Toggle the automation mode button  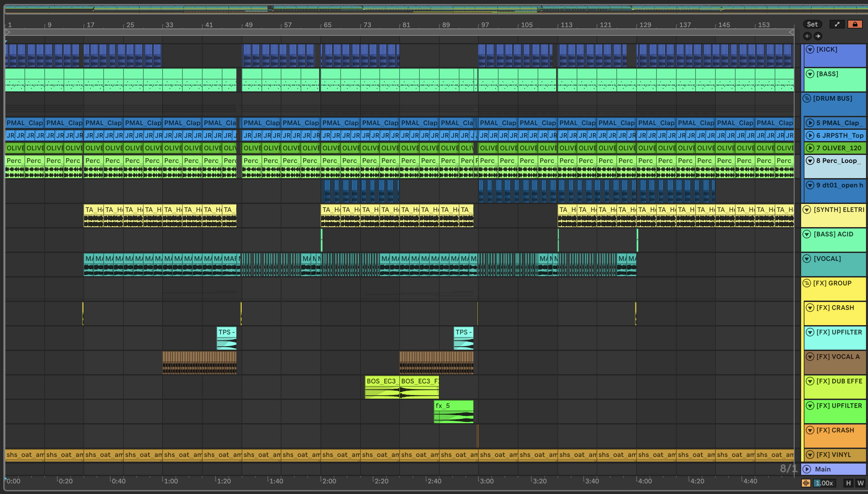[x=837, y=24]
